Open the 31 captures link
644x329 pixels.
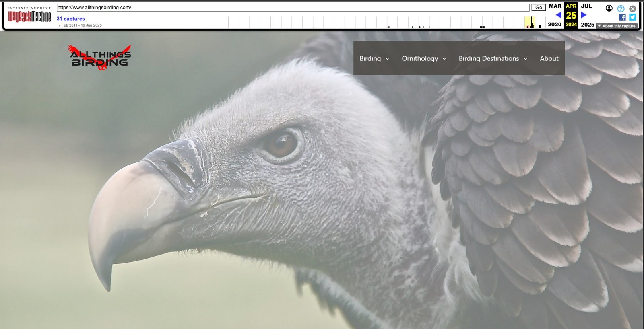click(71, 19)
